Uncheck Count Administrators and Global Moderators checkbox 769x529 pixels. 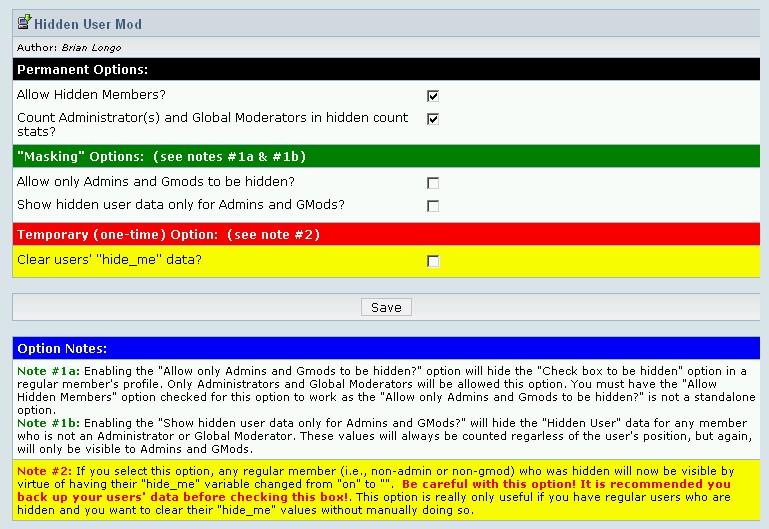tap(433, 119)
